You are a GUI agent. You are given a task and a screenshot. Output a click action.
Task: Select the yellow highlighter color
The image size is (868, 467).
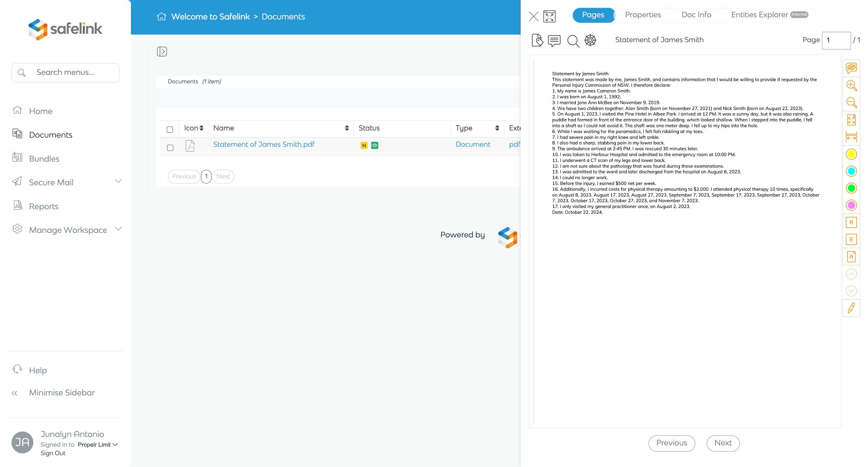pos(851,154)
